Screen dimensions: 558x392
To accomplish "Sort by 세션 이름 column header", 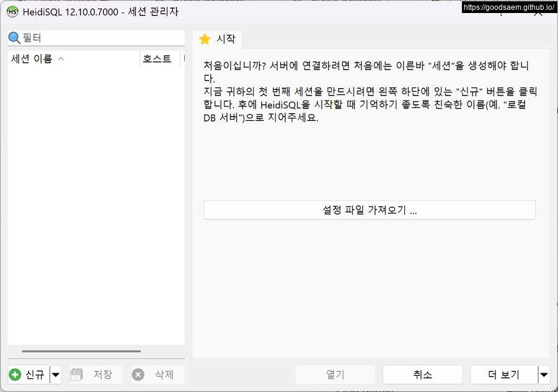I will click(x=73, y=59).
